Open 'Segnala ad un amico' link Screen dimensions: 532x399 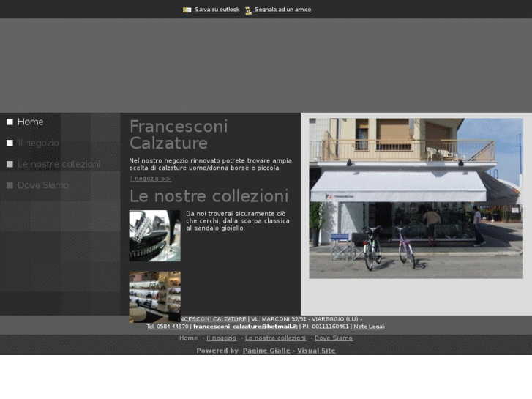pyautogui.click(x=282, y=10)
